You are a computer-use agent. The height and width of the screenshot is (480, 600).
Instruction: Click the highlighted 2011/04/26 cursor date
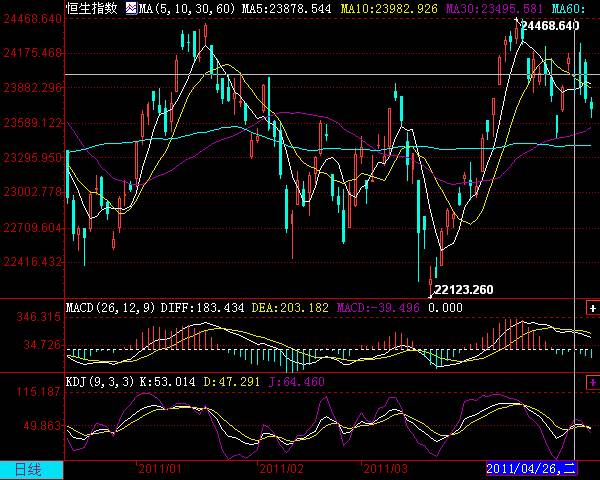coord(531,468)
